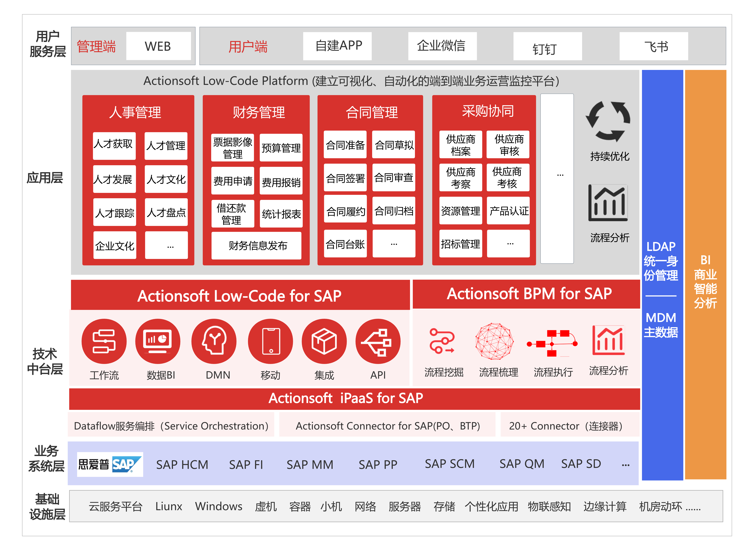Click the 数据BI monitor icon

pyautogui.click(x=158, y=342)
